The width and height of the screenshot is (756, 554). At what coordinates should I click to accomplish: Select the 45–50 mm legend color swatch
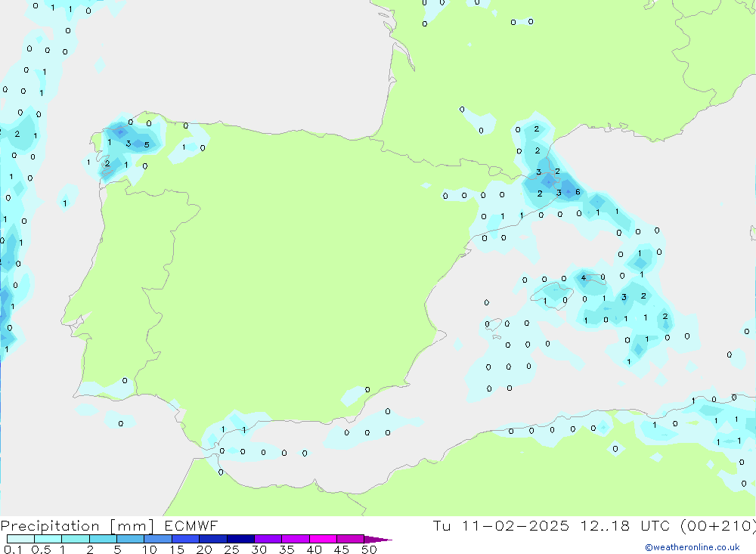[350, 539]
